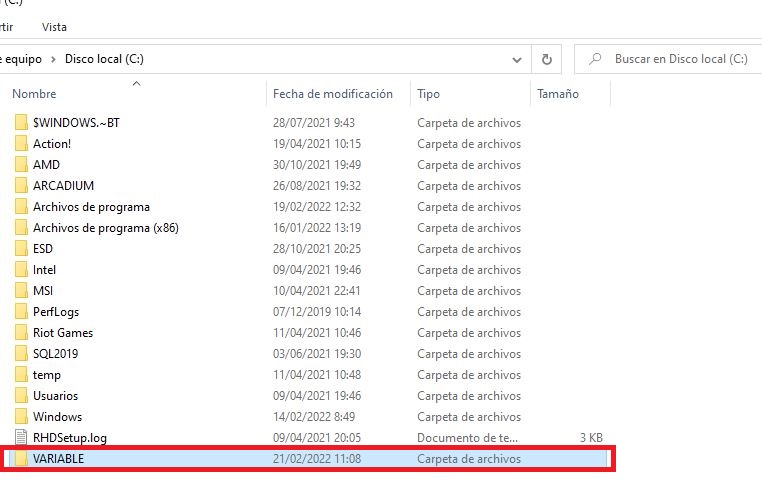Screen dimensions: 762x492
Task: Sort by the Tamaño column header
Action: click(557, 93)
